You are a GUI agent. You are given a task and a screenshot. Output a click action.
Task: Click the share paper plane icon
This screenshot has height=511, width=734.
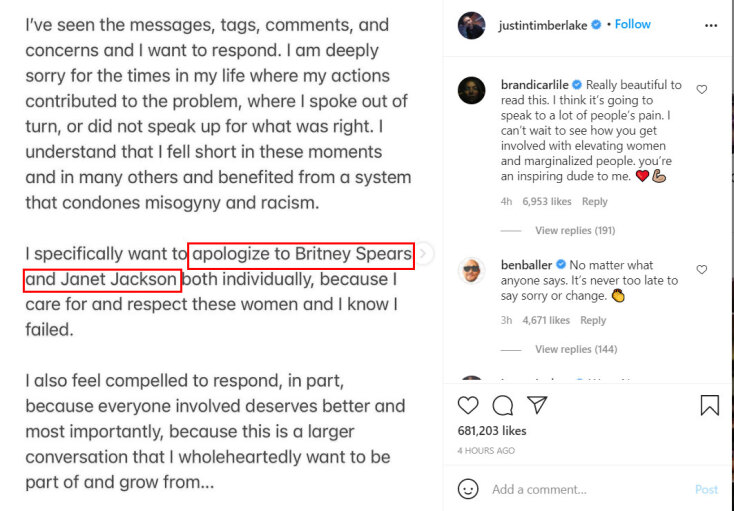pos(537,405)
